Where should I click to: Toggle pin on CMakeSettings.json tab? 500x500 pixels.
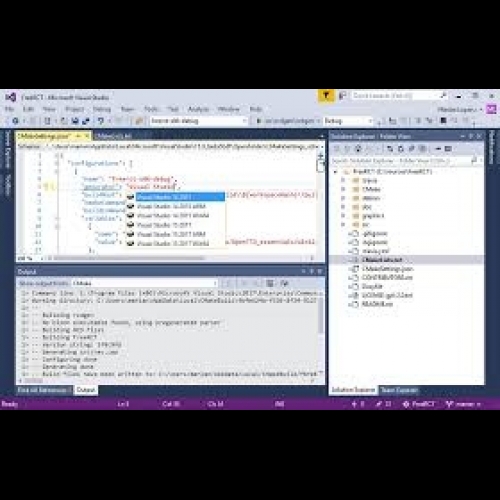pos(79,136)
